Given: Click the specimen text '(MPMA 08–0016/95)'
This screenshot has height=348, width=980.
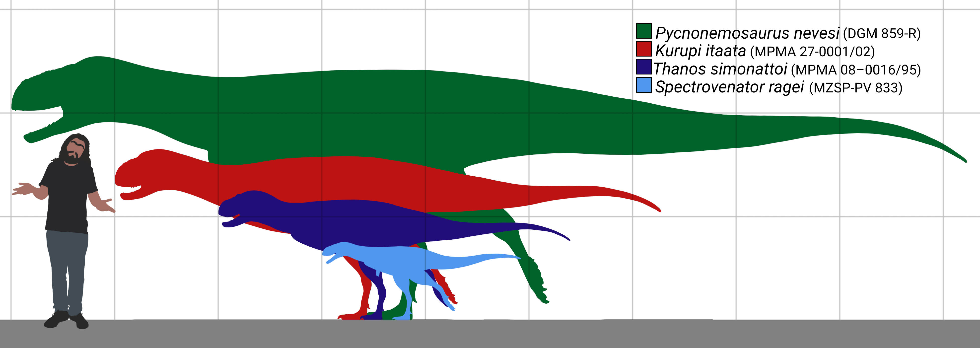Looking at the screenshot, I should point(856,70).
